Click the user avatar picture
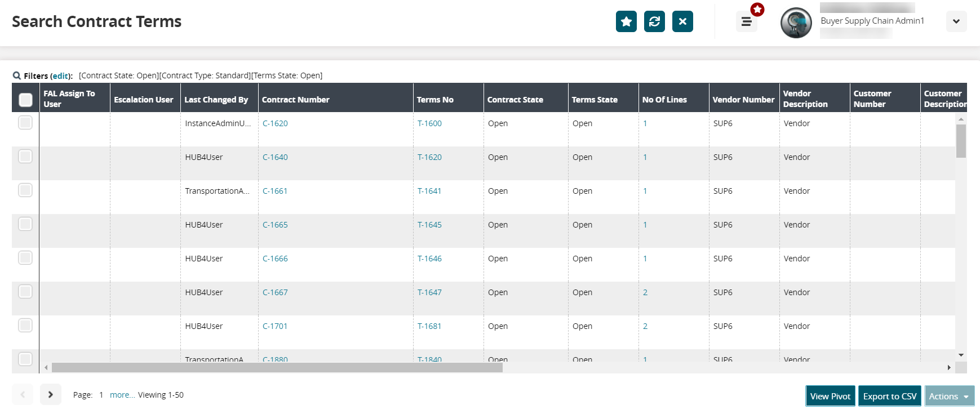The image size is (980, 414). tap(796, 23)
